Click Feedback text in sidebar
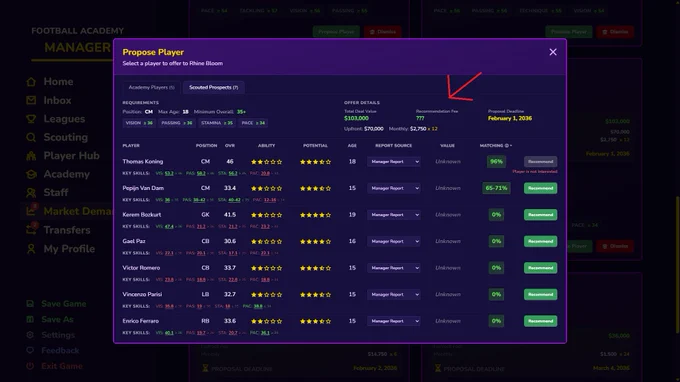680x382 pixels. (60, 350)
